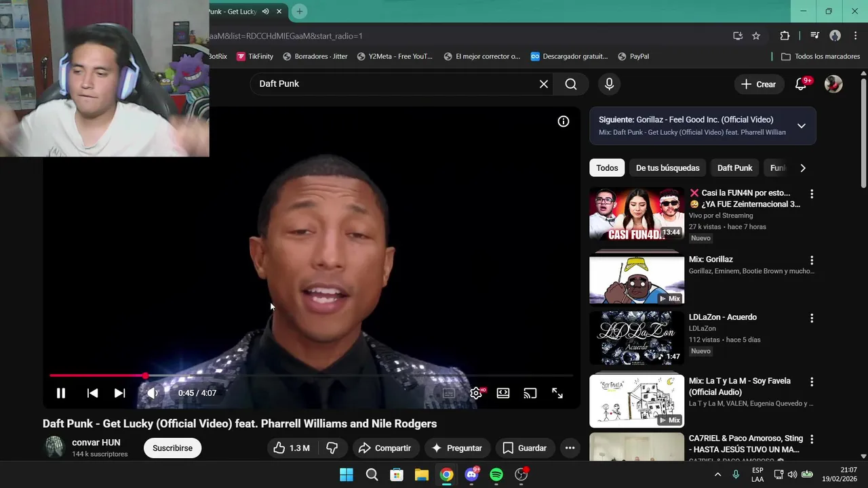
Task: Install the app from the address bar
Action: [x=738, y=36]
